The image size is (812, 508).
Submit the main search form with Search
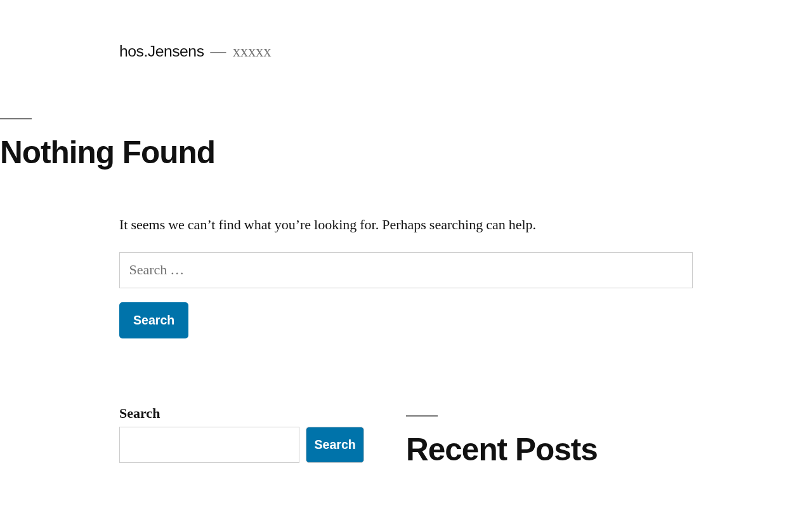[154, 320]
